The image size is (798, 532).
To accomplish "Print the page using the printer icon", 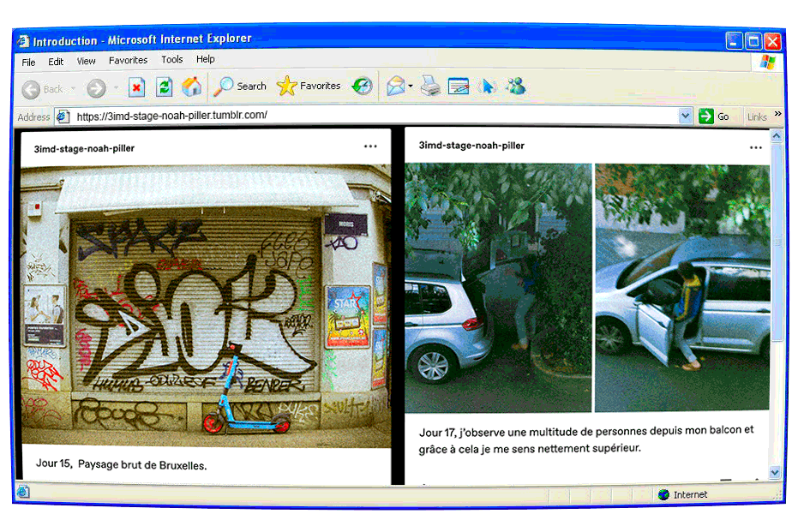I will click(430, 87).
